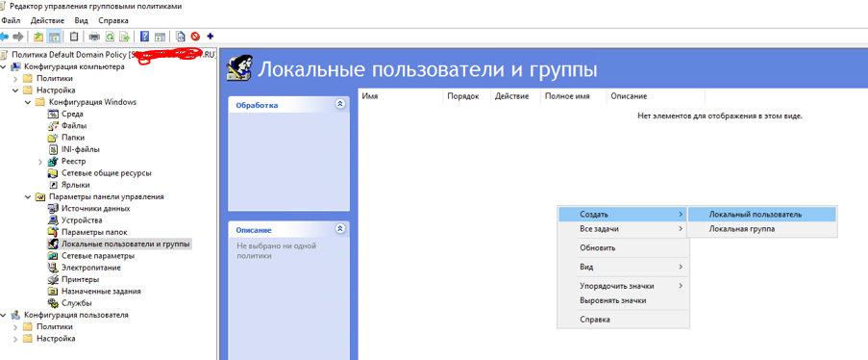Sort list by Описание column header
This screenshot has height=360, width=868.
click(x=656, y=96)
